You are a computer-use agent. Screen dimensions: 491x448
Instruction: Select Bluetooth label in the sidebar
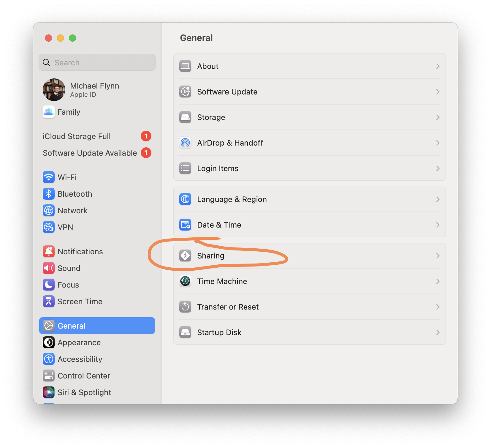pos(75,194)
